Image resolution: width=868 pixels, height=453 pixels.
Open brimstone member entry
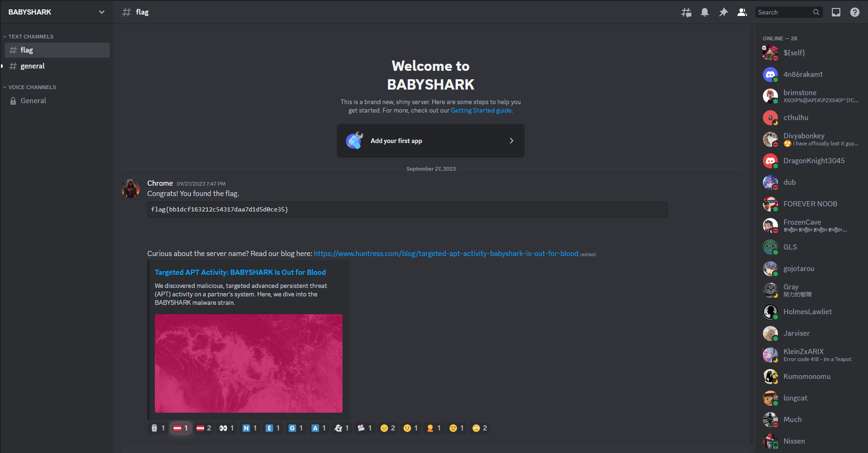(x=811, y=96)
